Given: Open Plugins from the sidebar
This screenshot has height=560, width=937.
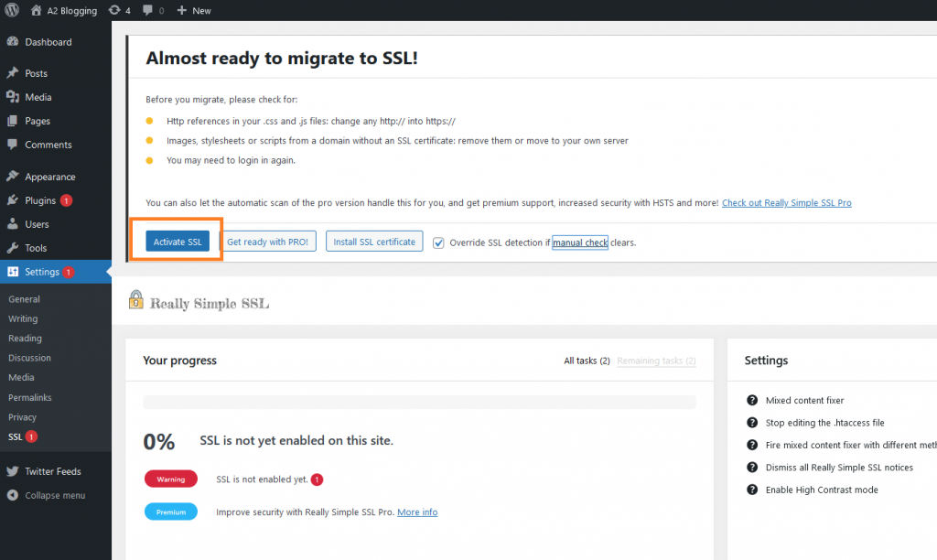Looking at the screenshot, I should 40,200.
